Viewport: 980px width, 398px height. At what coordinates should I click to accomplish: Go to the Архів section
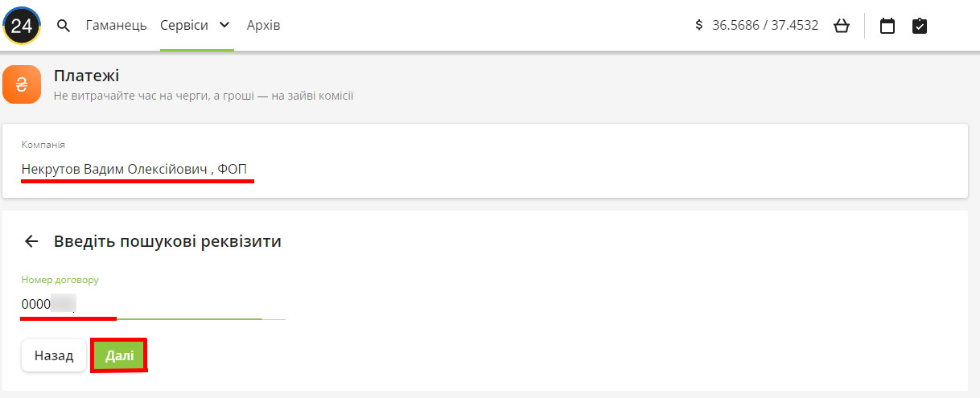click(263, 26)
